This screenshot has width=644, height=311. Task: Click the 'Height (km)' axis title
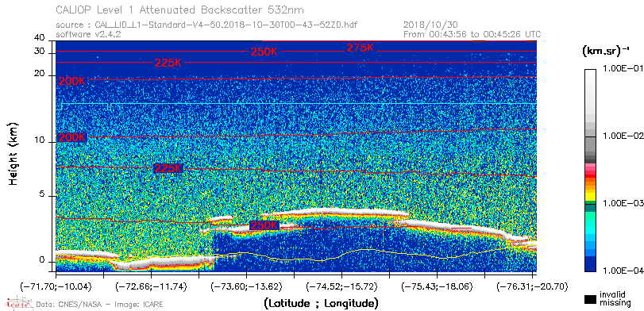(x=13, y=153)
